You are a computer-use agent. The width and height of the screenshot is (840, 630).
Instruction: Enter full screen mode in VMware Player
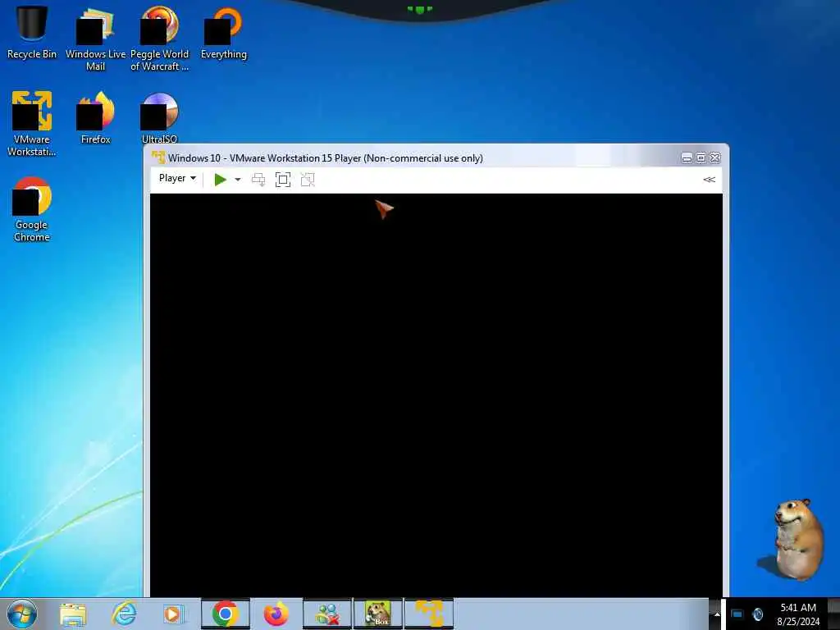coord(283,180)
